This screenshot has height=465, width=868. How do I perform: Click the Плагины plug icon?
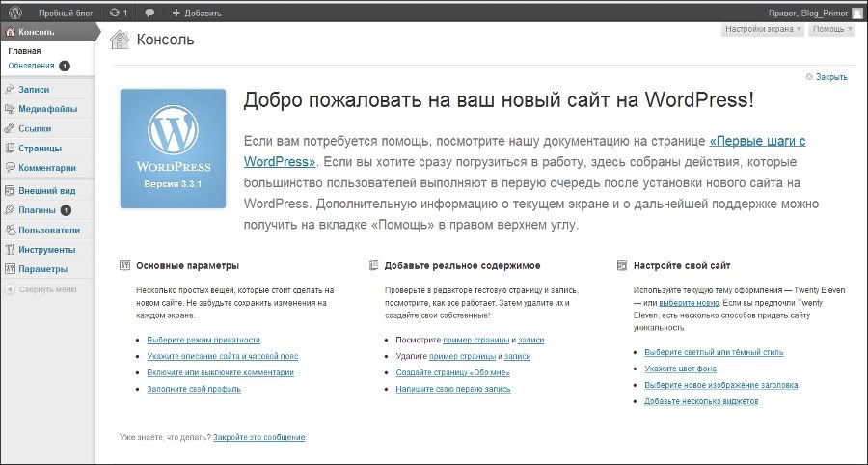click(x=10, y=210)
